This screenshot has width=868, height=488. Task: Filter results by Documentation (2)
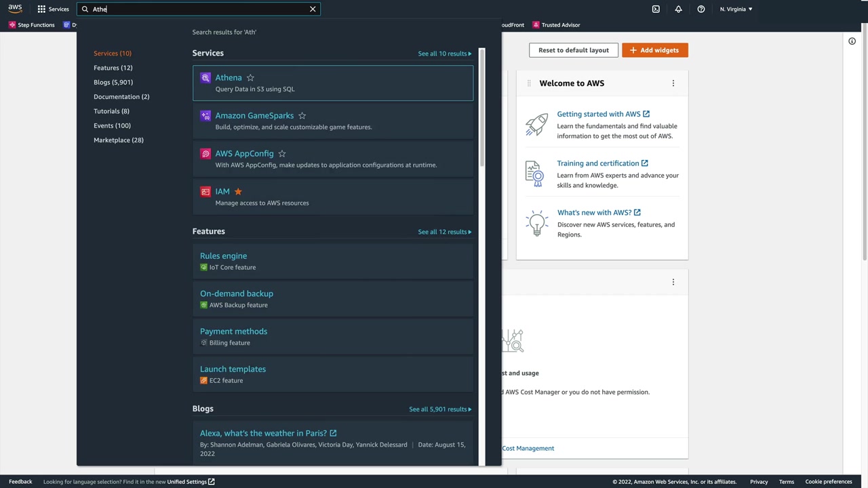pyautogui.click(x=121, y=97)
